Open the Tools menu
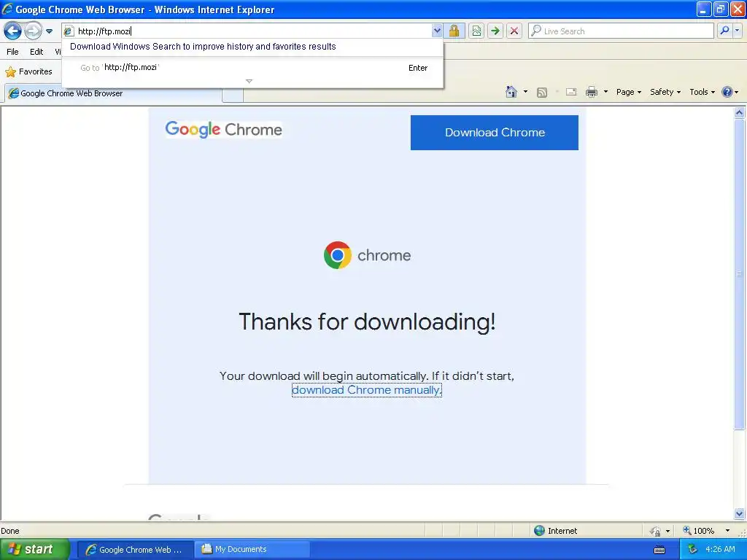 point(702,92)
